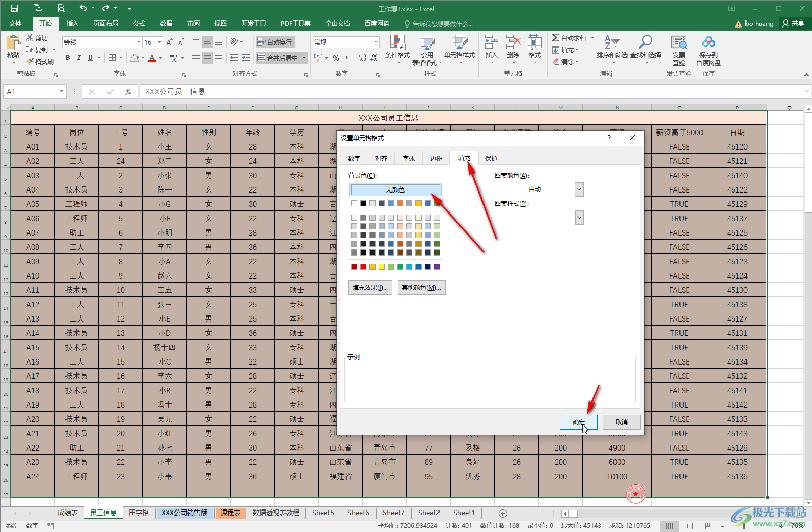Toggle Italic formatting button
Screen dimensions: 812x532
point(79,58)
